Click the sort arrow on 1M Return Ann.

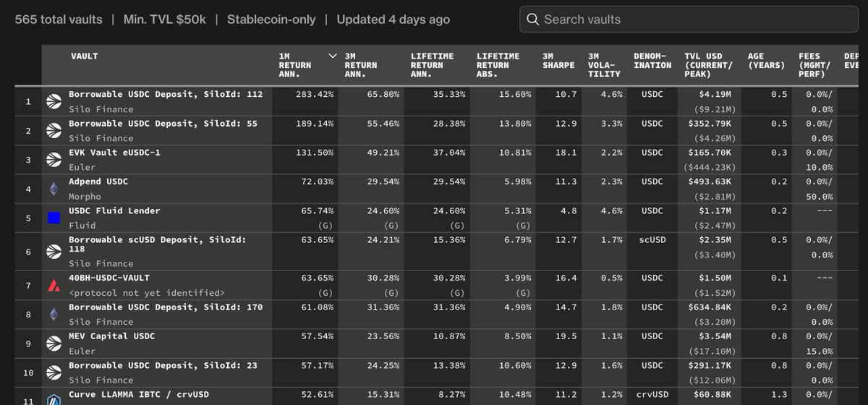pyautogui.click(x=332, y=56)
